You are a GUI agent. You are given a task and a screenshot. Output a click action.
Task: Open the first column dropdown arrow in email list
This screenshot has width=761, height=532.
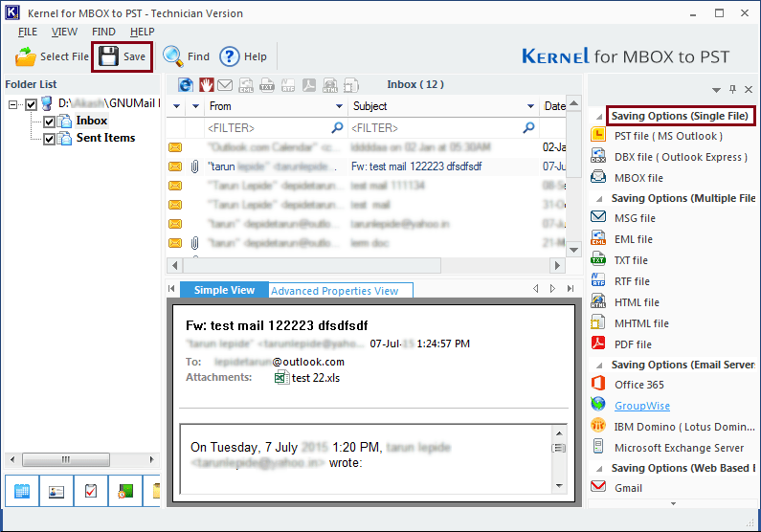pos(176,106)
